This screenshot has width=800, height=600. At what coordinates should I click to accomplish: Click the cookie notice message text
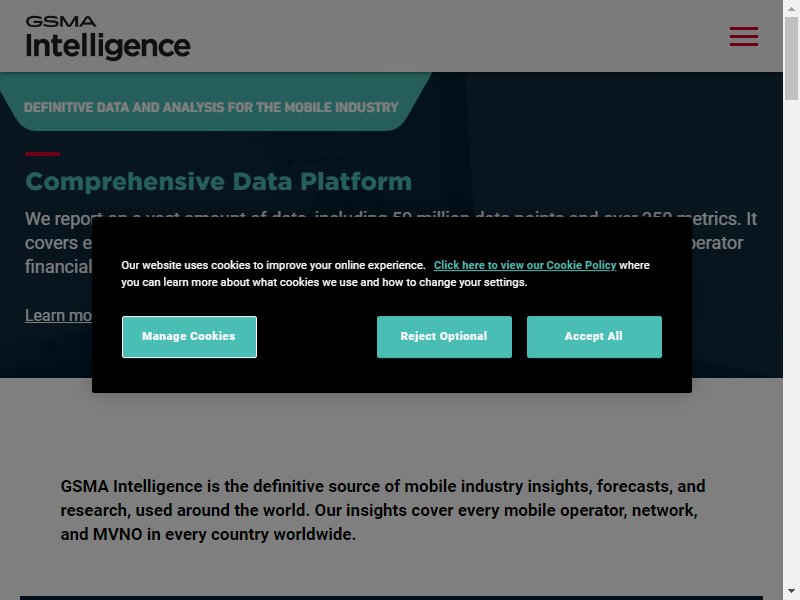point(385,273)
